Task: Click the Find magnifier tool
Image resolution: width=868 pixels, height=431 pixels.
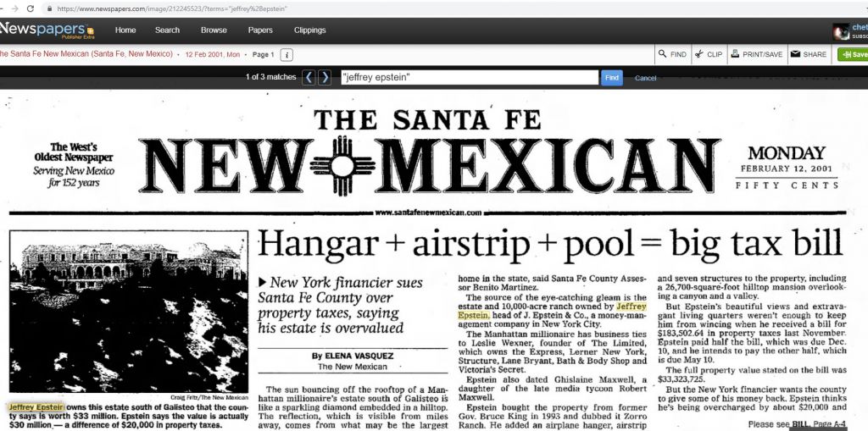Action: coord(672,54)
